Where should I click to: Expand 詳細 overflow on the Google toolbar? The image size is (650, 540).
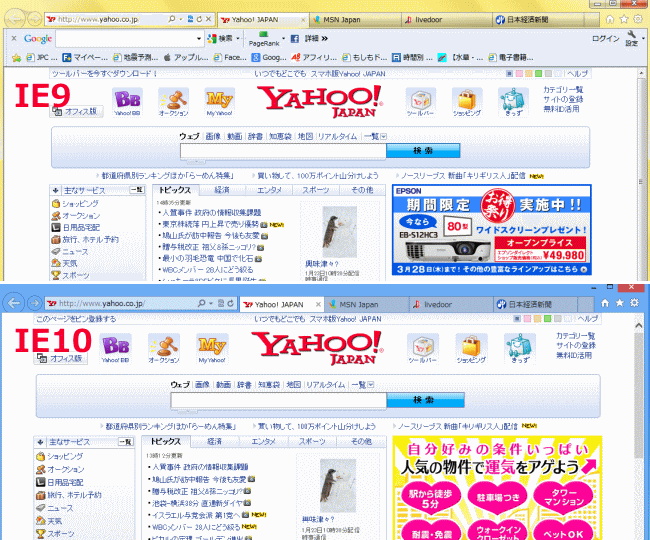click(x=312, y=38)
